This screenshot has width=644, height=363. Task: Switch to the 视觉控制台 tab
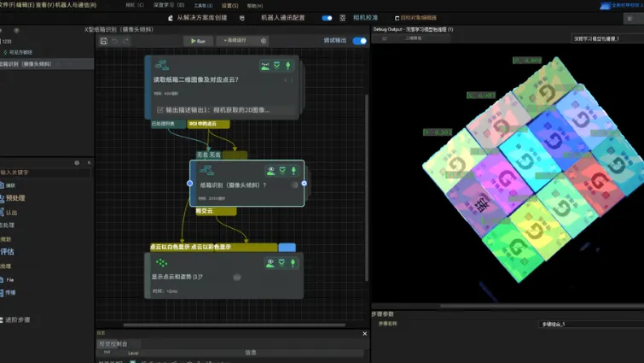[113, 343]
